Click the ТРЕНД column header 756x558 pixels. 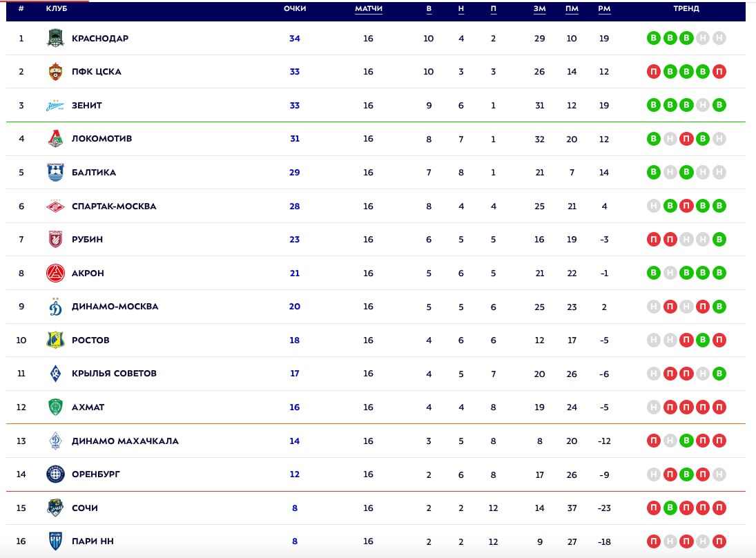tap(686, 9)
